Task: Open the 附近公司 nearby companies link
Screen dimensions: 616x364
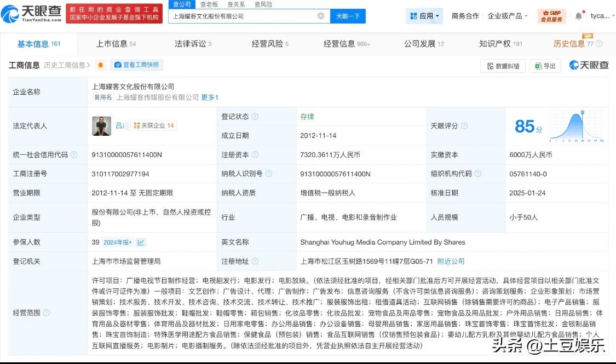Action: 451,261
